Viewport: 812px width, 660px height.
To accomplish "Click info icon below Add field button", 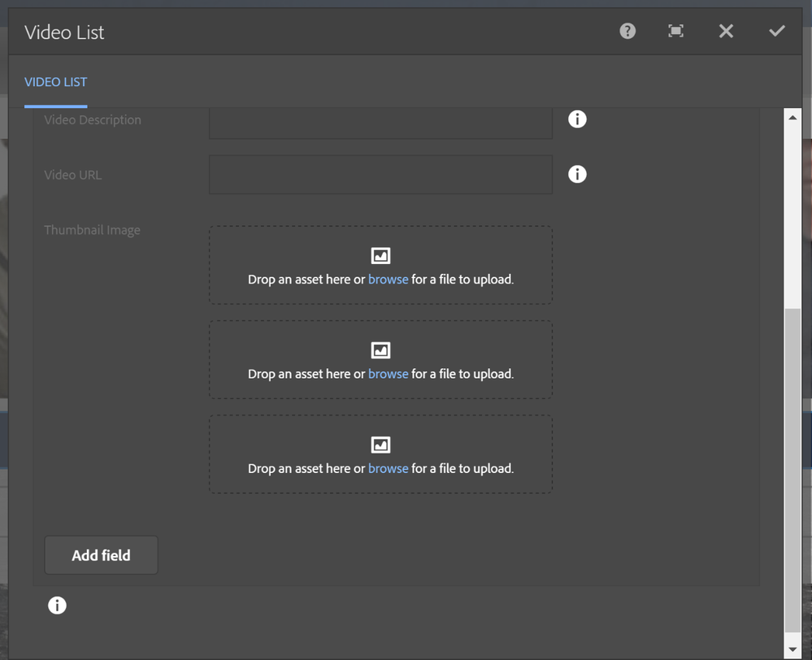I will 57,606.
